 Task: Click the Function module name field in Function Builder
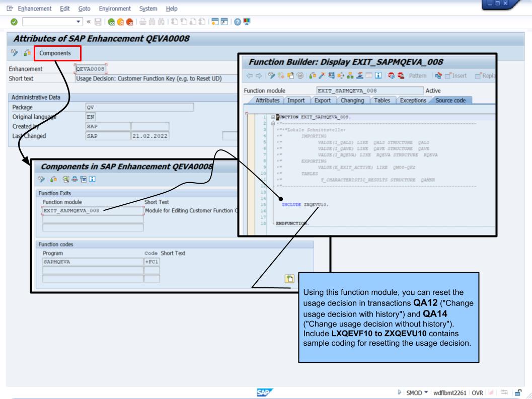tap(370, 91)
